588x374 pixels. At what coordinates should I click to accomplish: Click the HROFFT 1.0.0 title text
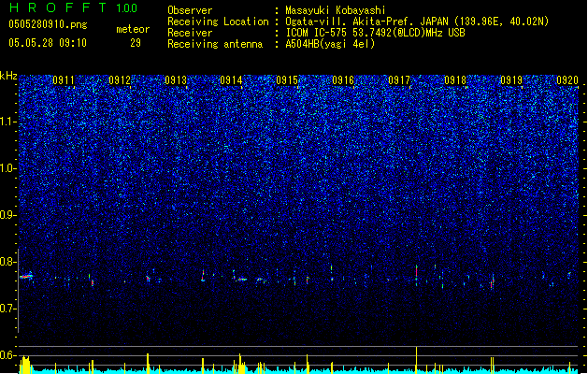tap(74, 7)
